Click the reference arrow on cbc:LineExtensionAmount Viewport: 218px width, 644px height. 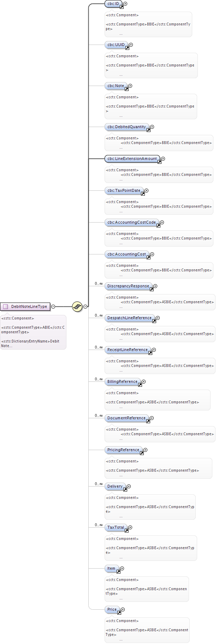coord(159,162)
